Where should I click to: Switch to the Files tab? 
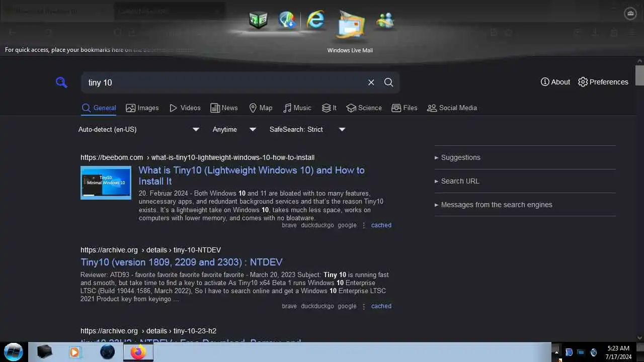tap(405, 108)
